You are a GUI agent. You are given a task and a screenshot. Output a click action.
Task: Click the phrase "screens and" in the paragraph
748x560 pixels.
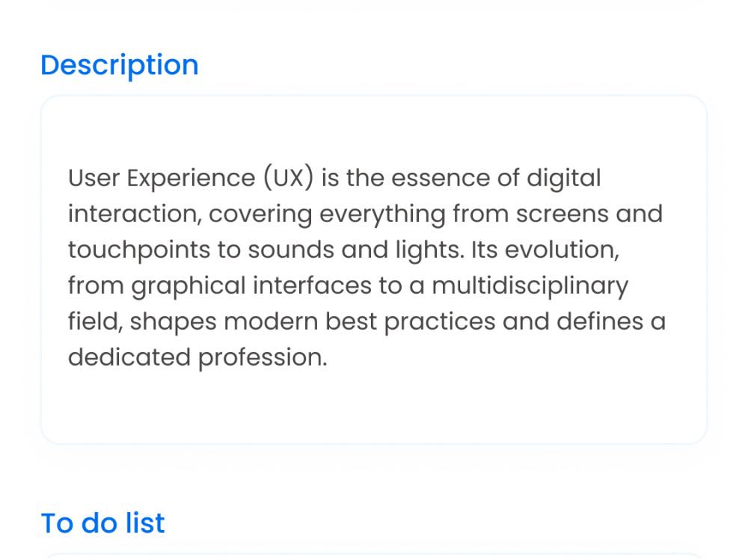click(589, 214)
